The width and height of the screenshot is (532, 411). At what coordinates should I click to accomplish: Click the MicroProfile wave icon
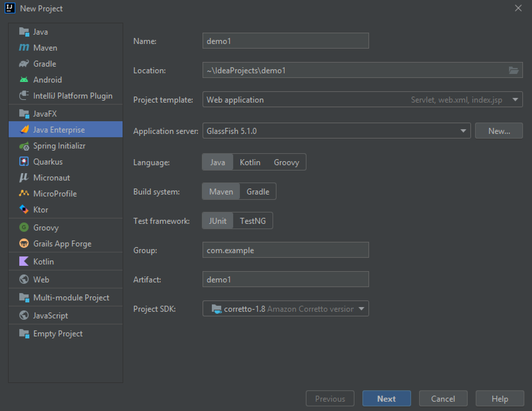pos(24,193)
